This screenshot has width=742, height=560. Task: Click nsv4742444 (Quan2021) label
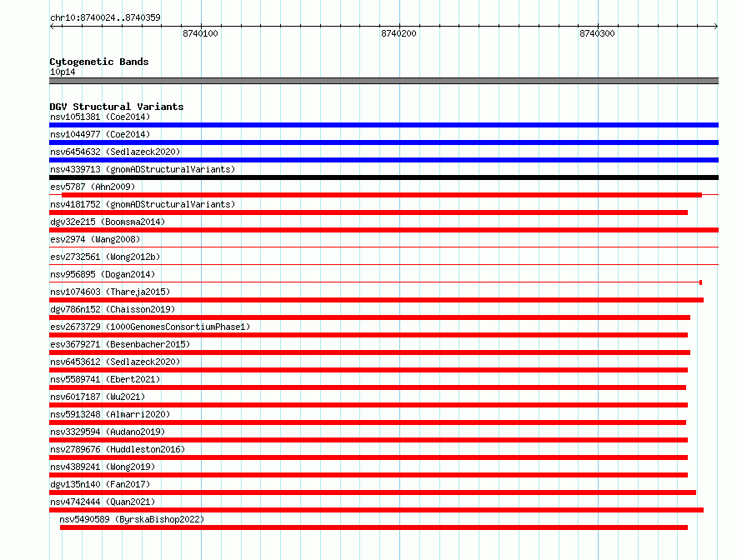tap(103, 502)
